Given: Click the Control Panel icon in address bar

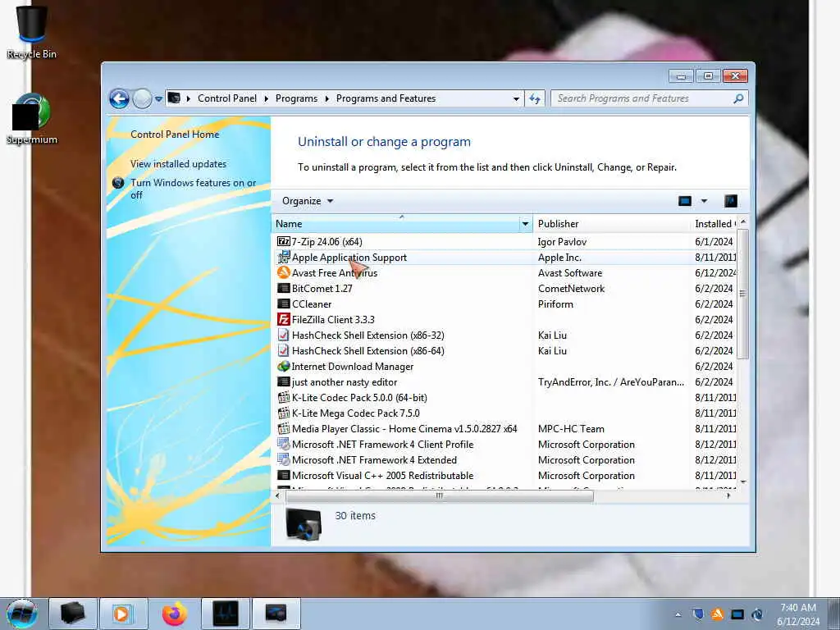Looking at the screenshot, I should click(x=174, y=98).
